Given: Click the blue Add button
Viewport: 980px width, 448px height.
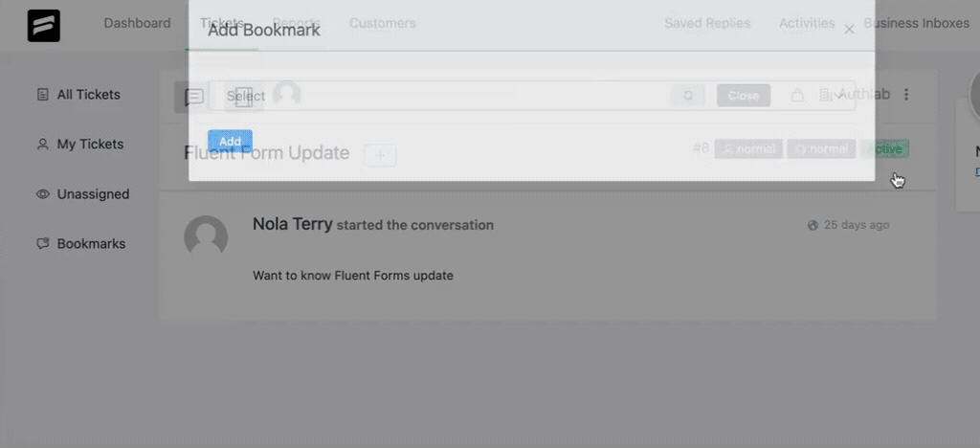Looking at the screenshot, I should pos(230,142).
